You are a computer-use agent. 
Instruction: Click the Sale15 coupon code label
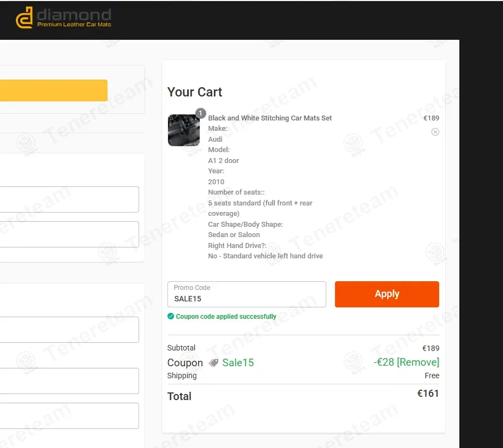click(238, 363)
